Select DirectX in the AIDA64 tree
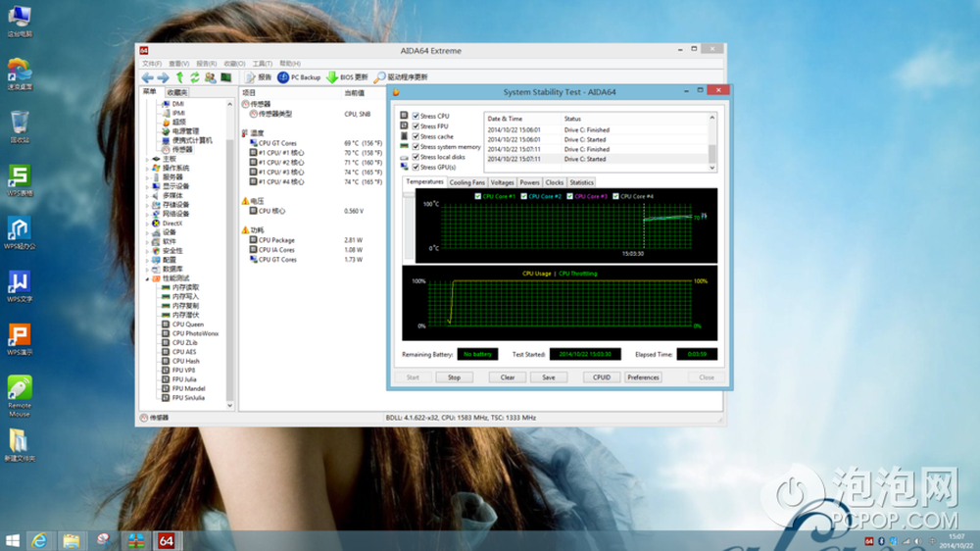 coord(167,224)
